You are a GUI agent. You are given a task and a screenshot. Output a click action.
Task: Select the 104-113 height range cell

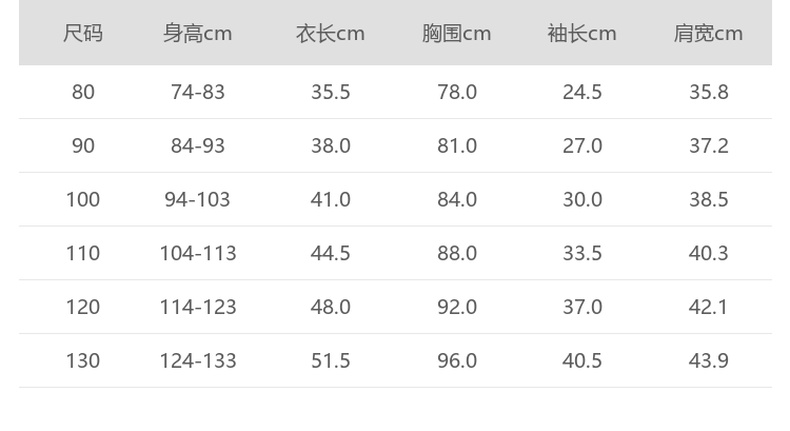(x=198, y=254)
